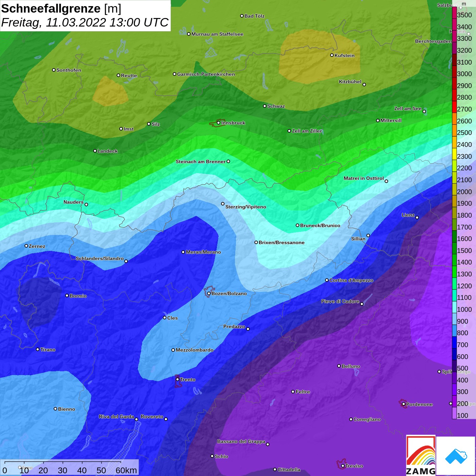This screenshot has height=476, width=476.
Task: Click the date Freitag, 11.03.2022 13:00 UTC
Action: 85,22
